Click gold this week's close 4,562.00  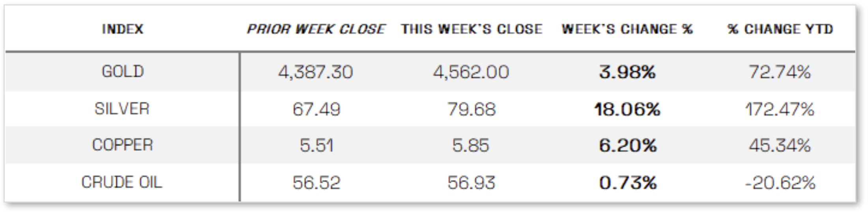(471, 72)
